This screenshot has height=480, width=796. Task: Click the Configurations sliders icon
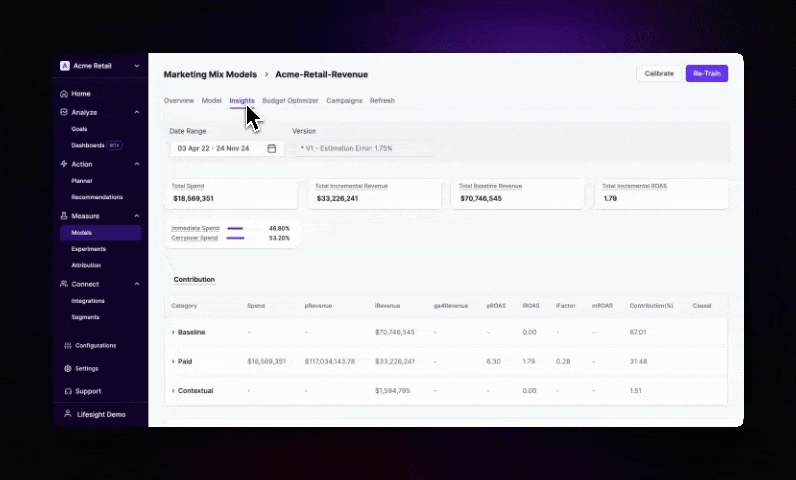coord(68,346)
